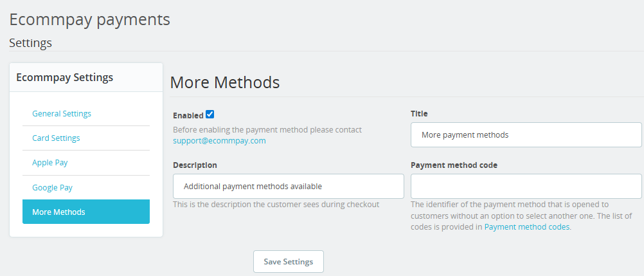Switch to Google Pay settings
The image size is (644, 276).
point(52,188)
